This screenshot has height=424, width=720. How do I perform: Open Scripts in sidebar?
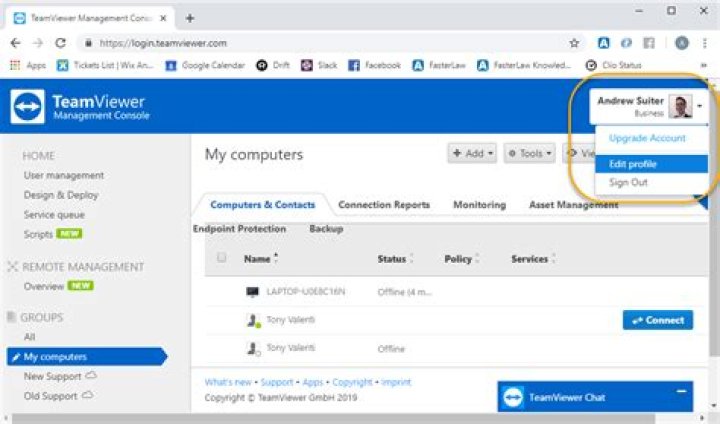(x=39, y=234)
